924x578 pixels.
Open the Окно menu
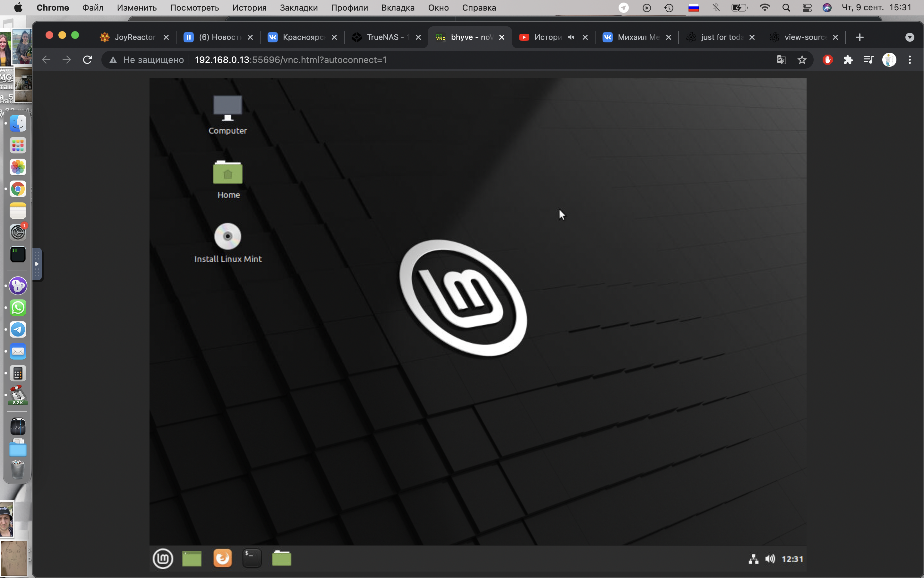click(x=438, y=8)
